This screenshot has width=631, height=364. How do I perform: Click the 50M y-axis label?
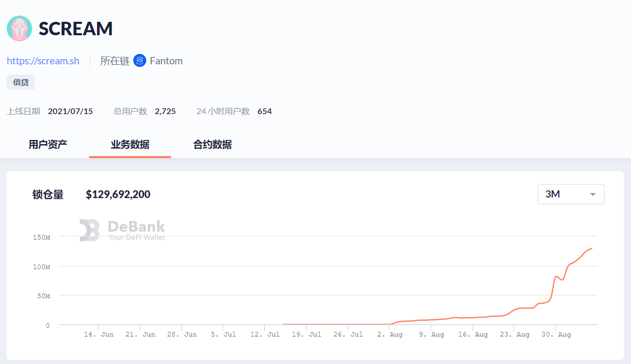[43, 296]
